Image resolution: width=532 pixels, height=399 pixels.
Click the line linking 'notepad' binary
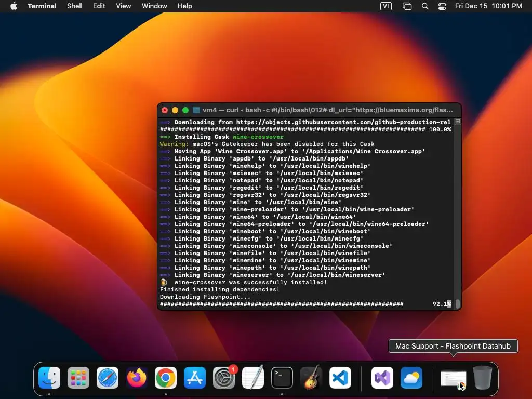pos(262,180)
